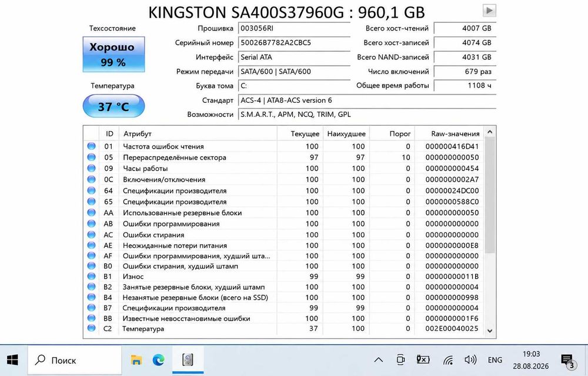The height and width of the screenshot is (376, 588).
Task: Click the status circle for attribute 0C
Action: 91,179
